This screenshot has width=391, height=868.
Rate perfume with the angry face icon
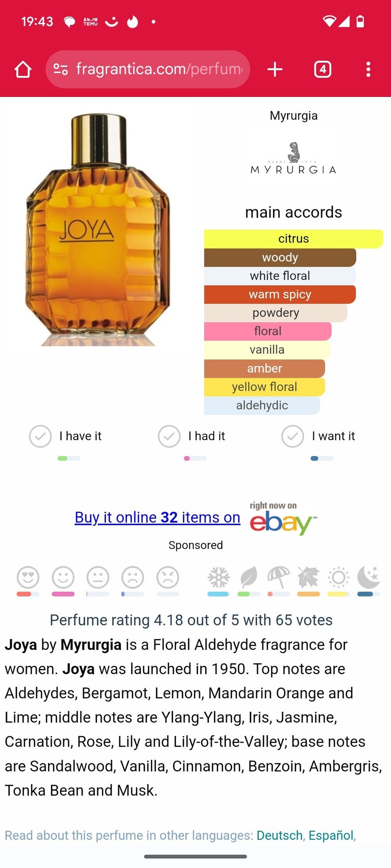(x=168, y=577)
